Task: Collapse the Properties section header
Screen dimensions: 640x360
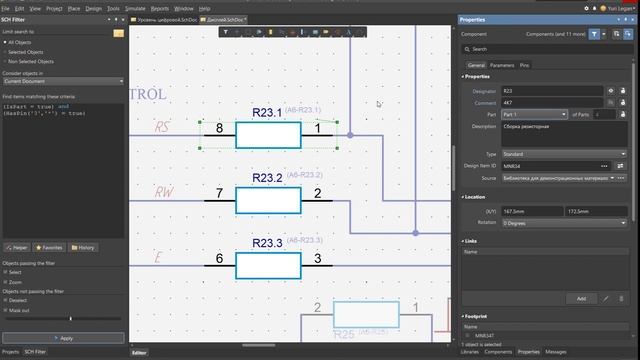Action: 476,76
